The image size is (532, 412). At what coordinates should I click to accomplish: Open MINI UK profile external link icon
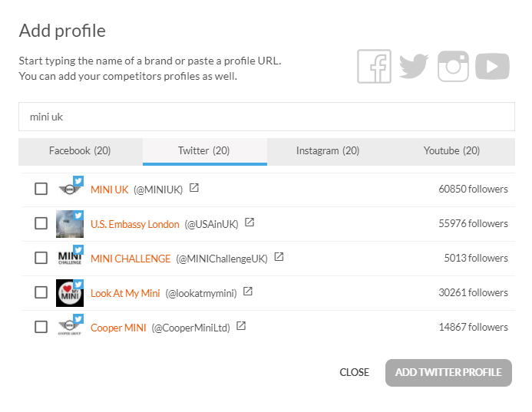194,188
